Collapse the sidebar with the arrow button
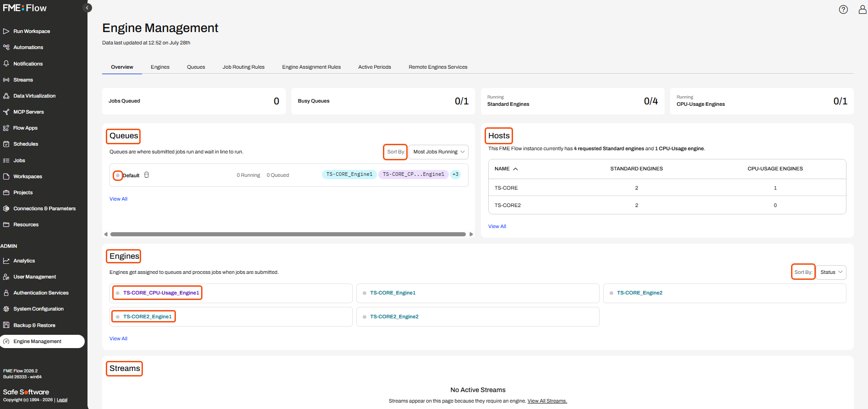The height and width of the screenshot is (409, 868). tap(87, 8)
